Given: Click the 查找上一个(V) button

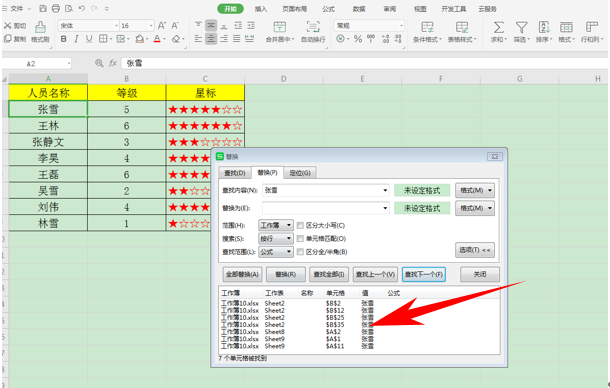Looking at the screenshot, I should coord(375,274).
